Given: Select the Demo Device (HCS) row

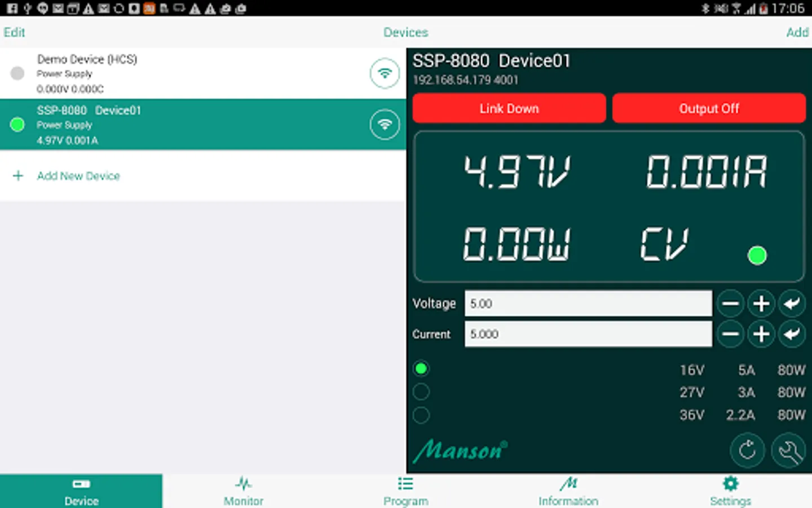Looking at the screenshot, I should (203, 73).
